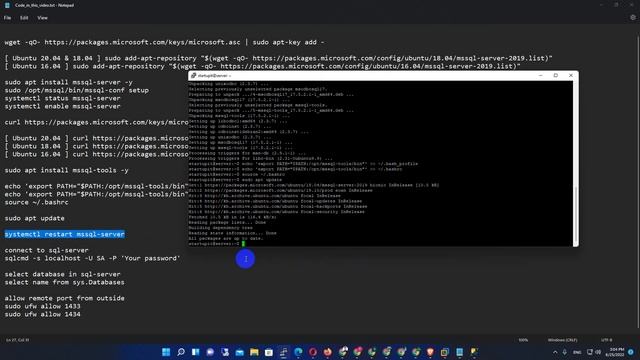Switch to Notepad via its taskbar icon
This screenshot has width=640, height=360.
tap(460, 352)
